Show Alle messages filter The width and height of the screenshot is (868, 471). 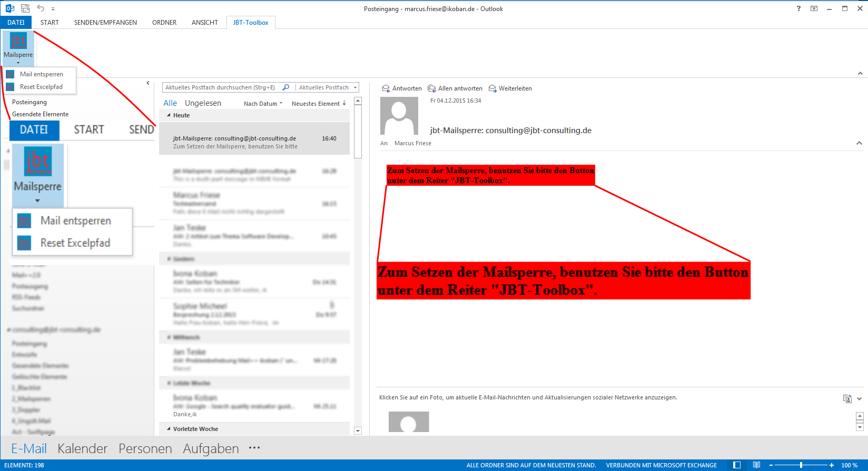coord(170,103)
